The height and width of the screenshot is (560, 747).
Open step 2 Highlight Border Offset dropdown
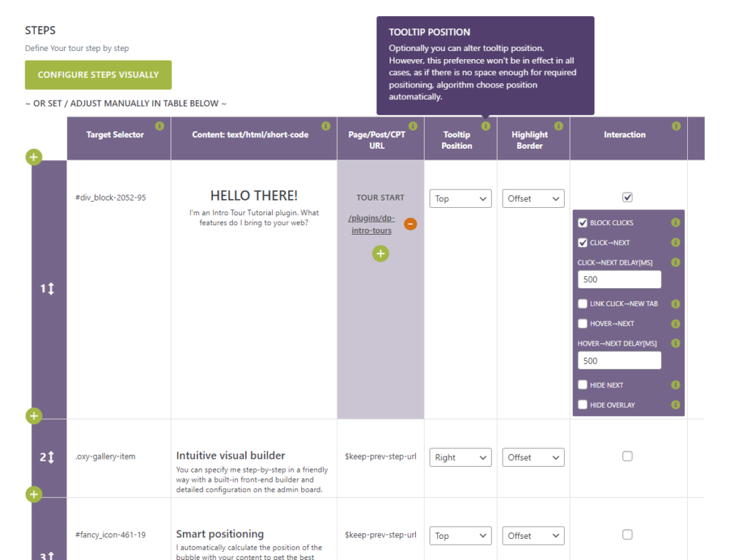(533, 457)
